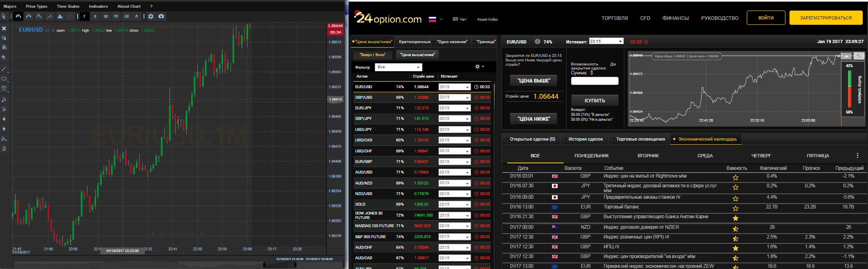Click the chart layout icon left of percent button
Screen dimensions: 868x269
click(846, 56)
